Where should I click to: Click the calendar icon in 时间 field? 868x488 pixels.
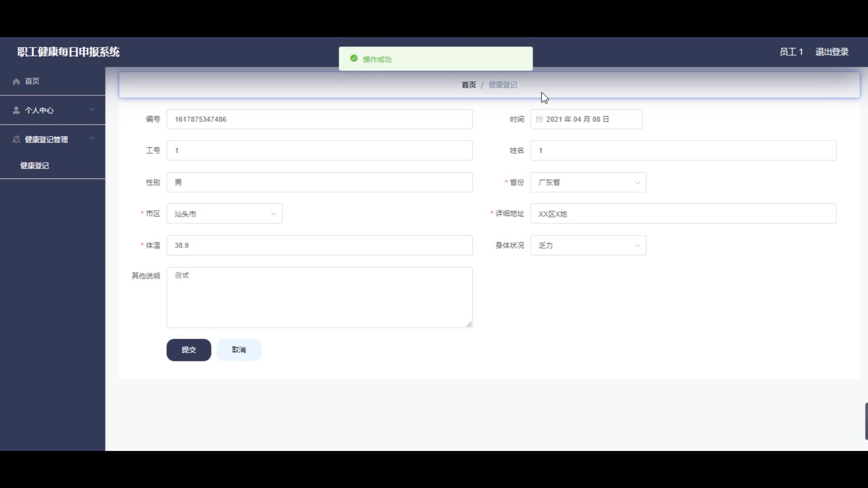tap(539, 119)
